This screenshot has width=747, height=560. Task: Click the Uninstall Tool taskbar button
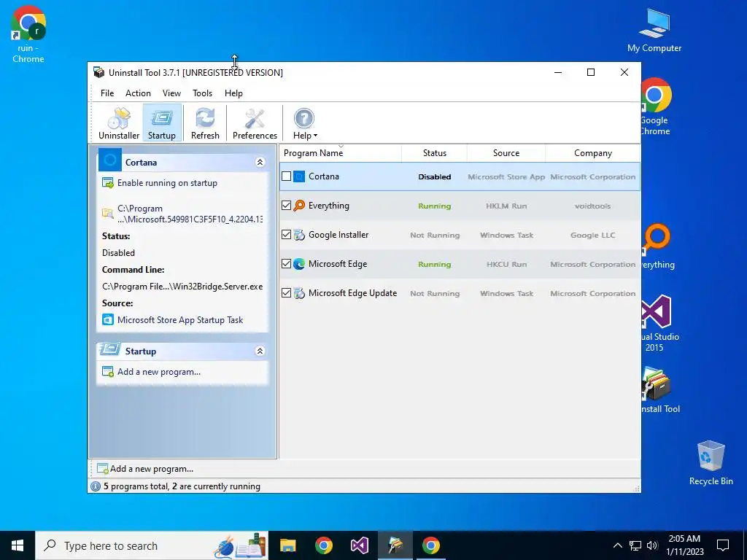tap(395, 545)
